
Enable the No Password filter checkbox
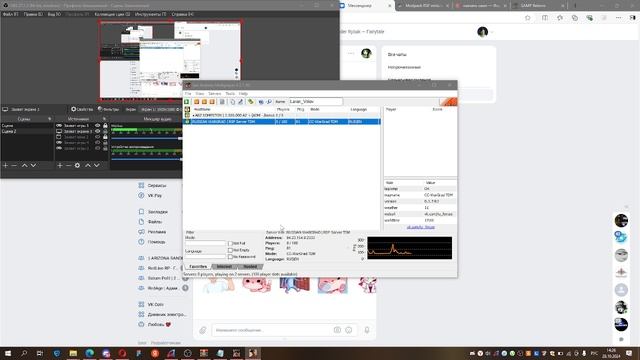click(230, 257)
